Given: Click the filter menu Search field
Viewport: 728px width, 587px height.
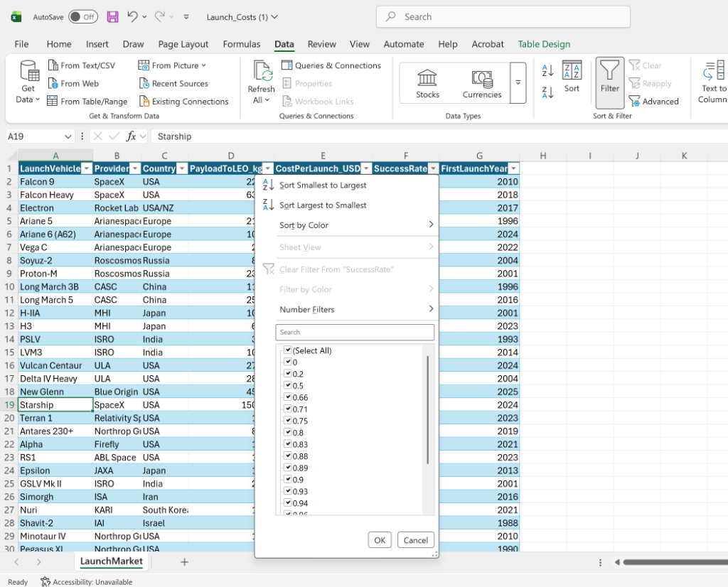Looking at the screenshot, I should 355,333.
